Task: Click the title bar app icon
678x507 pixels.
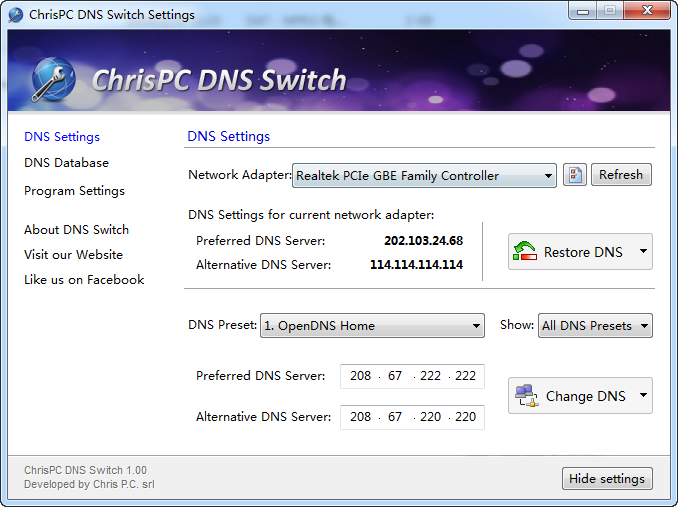Action: 16,15
